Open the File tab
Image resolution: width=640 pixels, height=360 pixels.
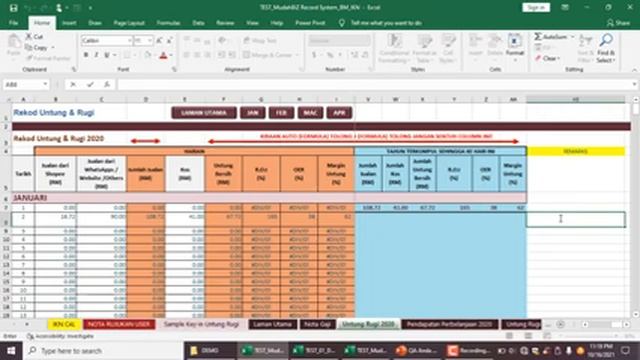(x=13, y=23)
